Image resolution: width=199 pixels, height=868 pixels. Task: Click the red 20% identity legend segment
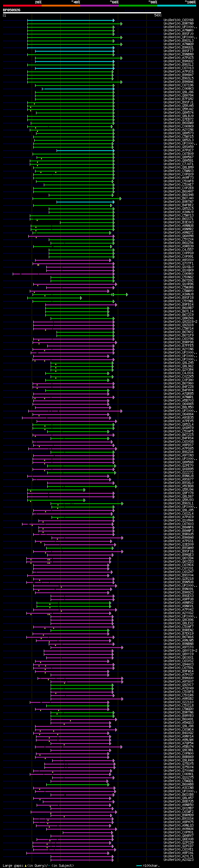(x=22, y=6)
